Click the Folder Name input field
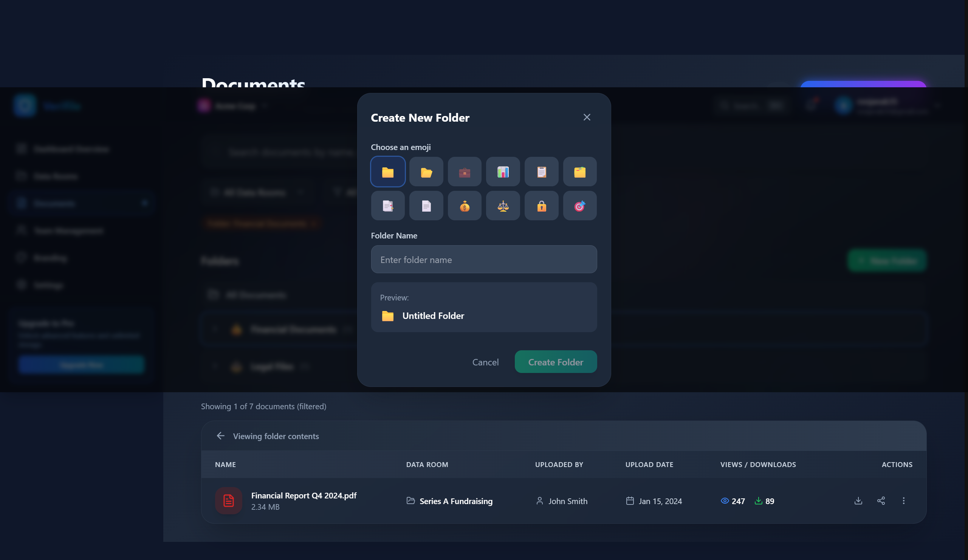The width and height of the screenshot is (968, 560). [x=483, y=259]
